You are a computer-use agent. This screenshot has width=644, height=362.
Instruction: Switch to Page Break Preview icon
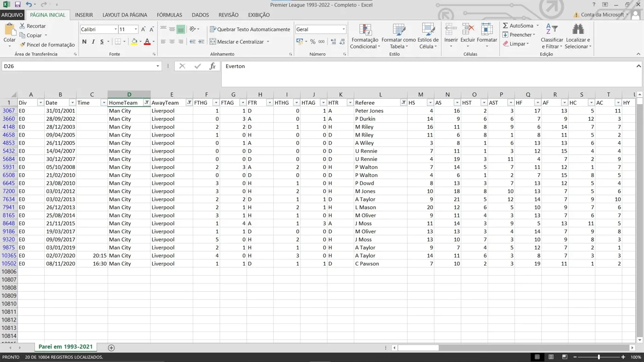click(x=565, y=357)
